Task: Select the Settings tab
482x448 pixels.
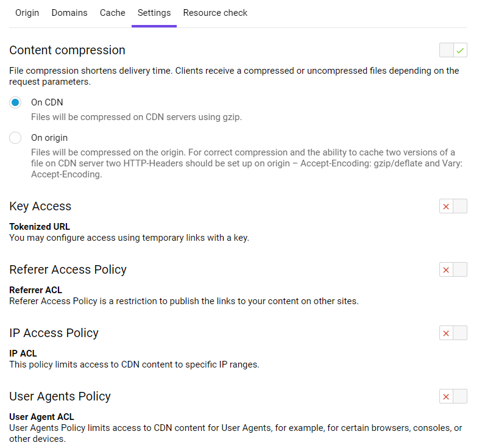Action: pos(154,13)
